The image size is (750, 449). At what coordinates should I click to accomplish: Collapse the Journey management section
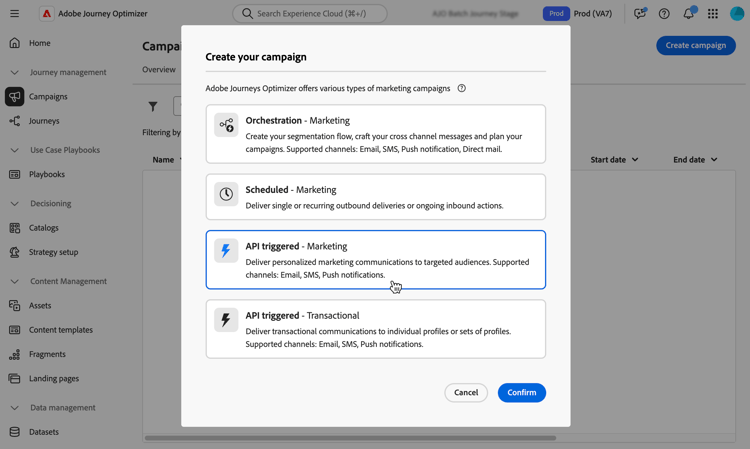14,73
